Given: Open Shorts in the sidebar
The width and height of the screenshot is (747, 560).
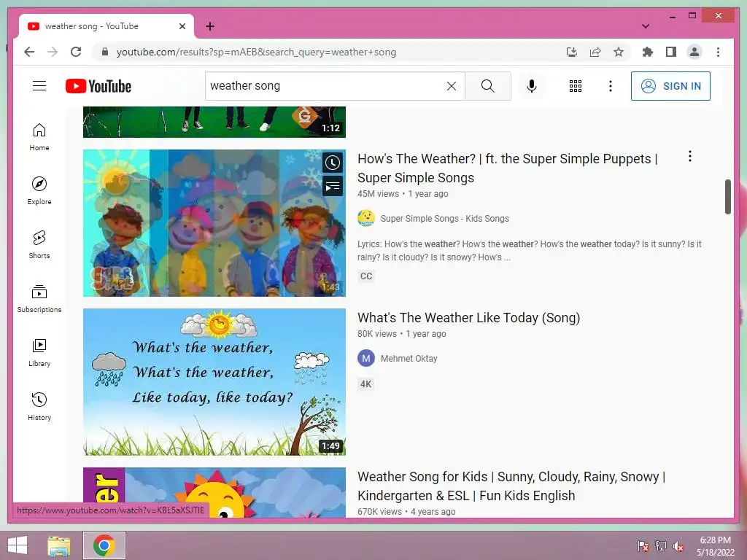Looking at the screenshot, I should pyautogui.click(x=39, y=245).
